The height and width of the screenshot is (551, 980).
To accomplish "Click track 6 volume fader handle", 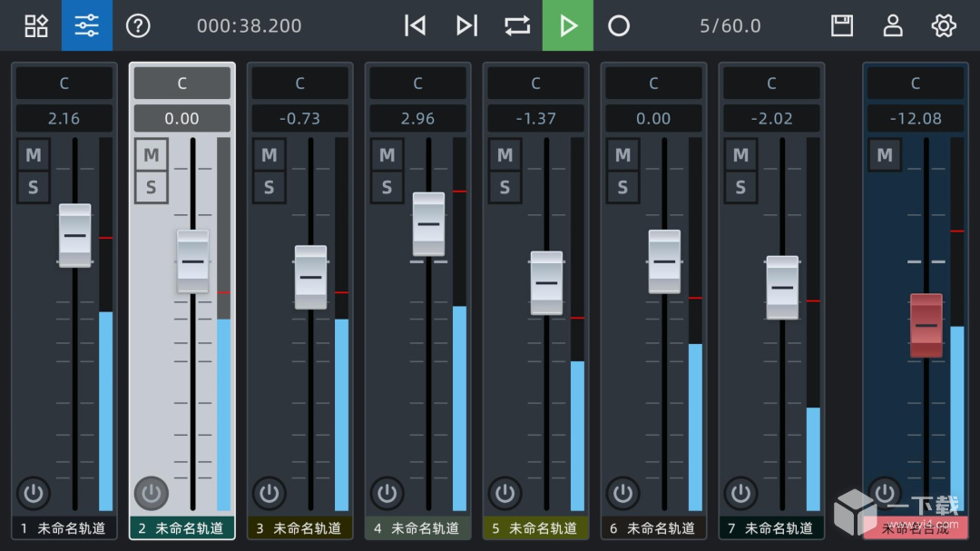I will [664, 261].
